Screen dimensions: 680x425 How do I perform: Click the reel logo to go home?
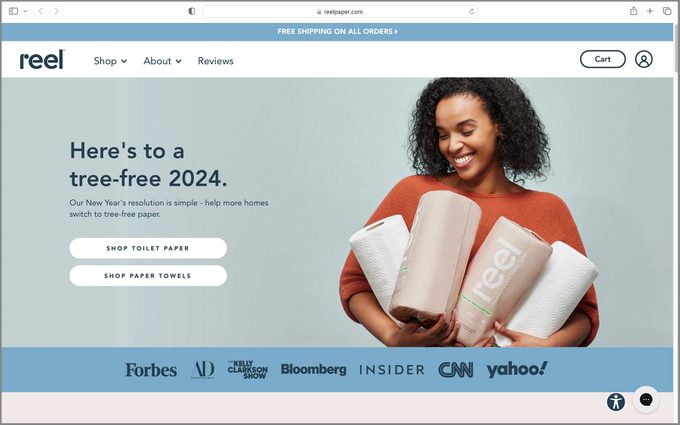tap(42, 59)
